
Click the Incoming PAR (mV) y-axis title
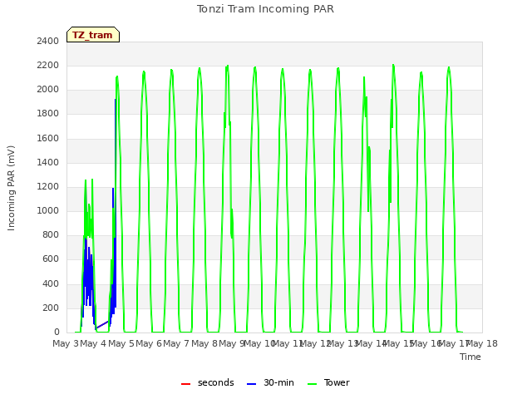pyautogui.click(x=11, y=189)
